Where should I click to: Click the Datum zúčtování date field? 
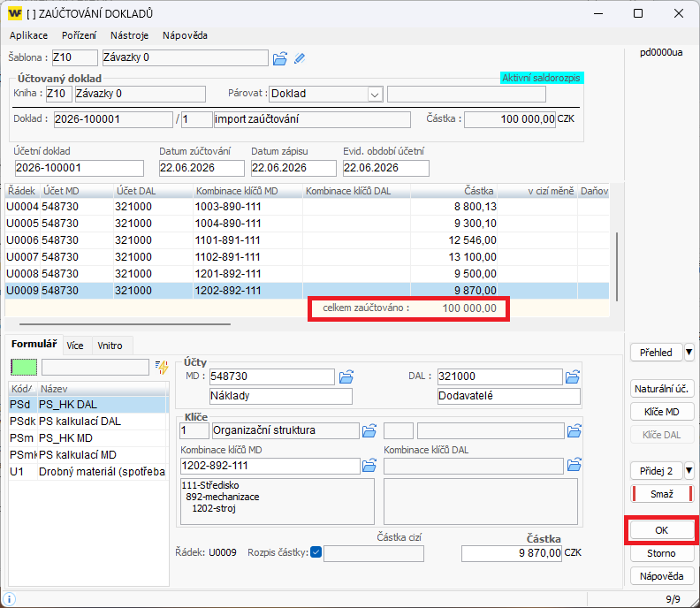click(x=202, y=168)
